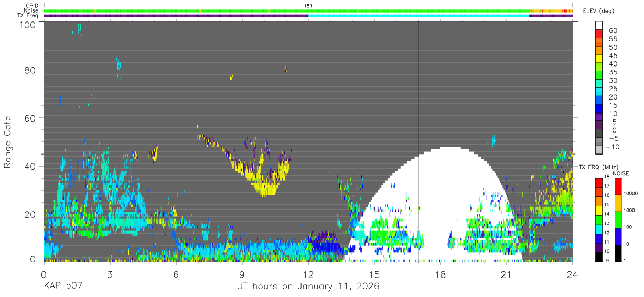Click the '14' label on the TX FRQ scale
Image resolution: width=644 pixels, height=297 pixels.
click(606, 214)
